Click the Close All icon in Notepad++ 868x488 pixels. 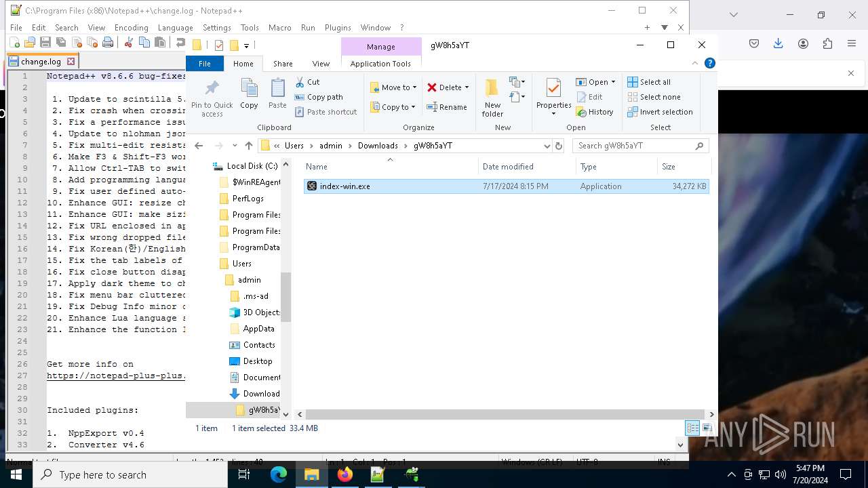[x=92, y=43]
